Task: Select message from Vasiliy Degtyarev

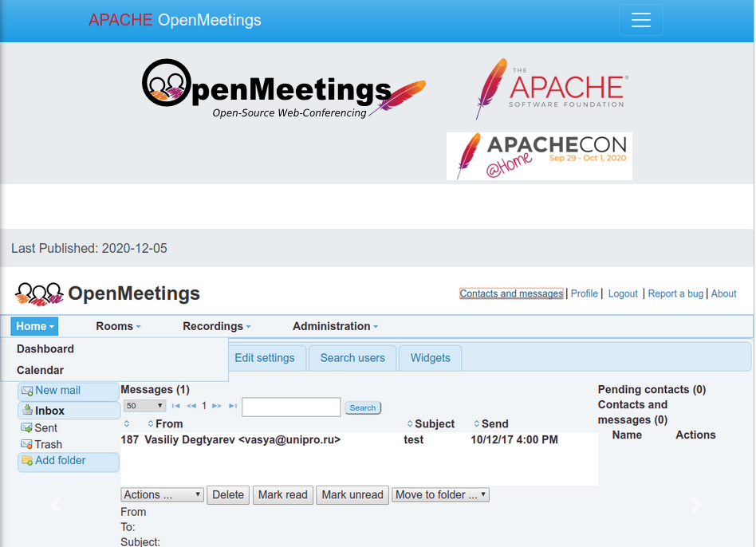Action: pos(242,439)
